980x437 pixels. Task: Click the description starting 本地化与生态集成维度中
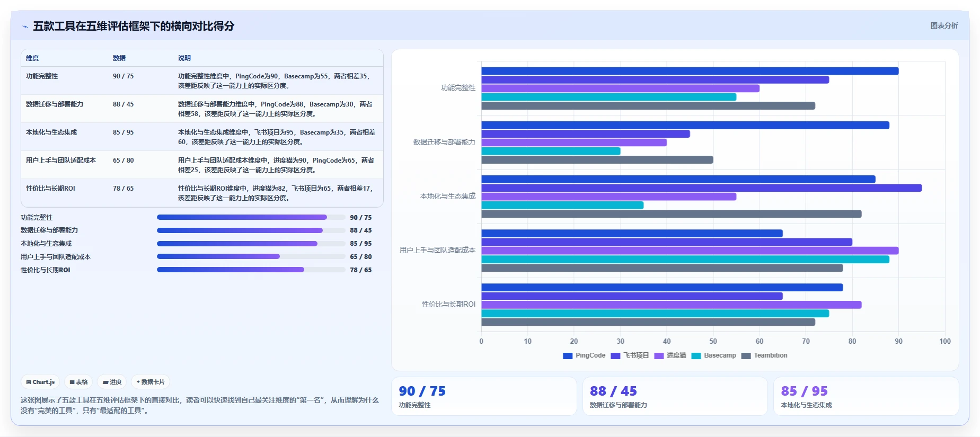point(277,137)
